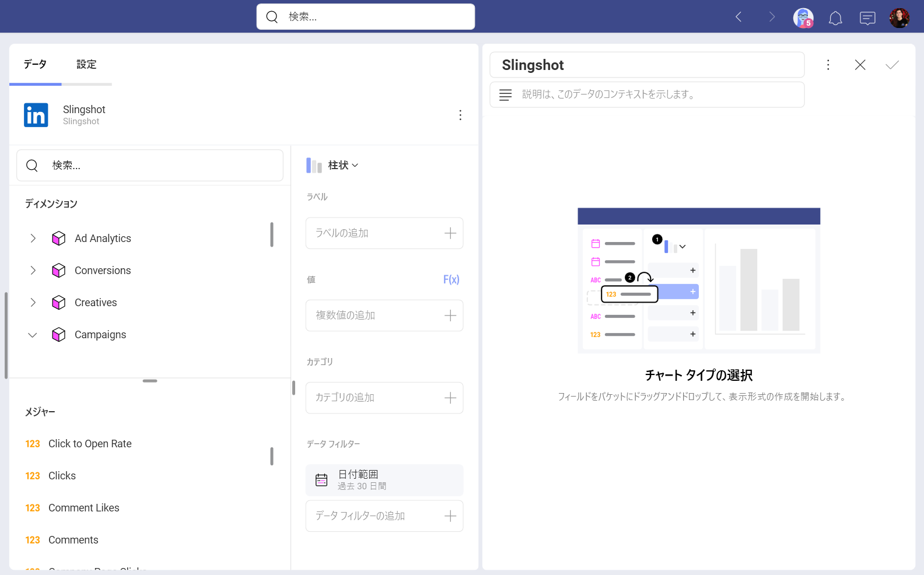Click the description lines icon

coord(505,94)
